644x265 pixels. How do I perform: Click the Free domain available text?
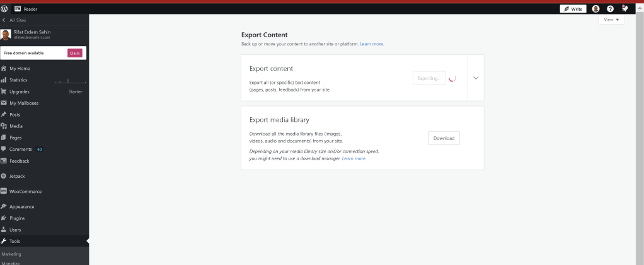point(24,53)
